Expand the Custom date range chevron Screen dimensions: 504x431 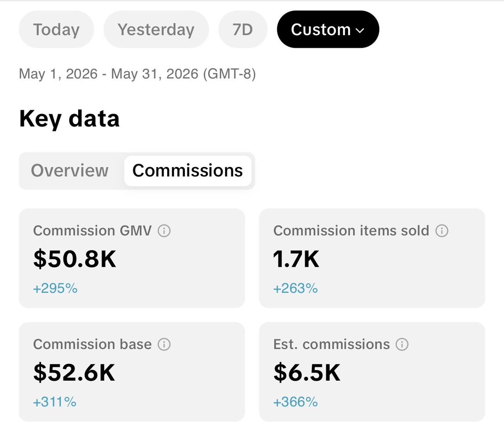(x=360, y=30)
